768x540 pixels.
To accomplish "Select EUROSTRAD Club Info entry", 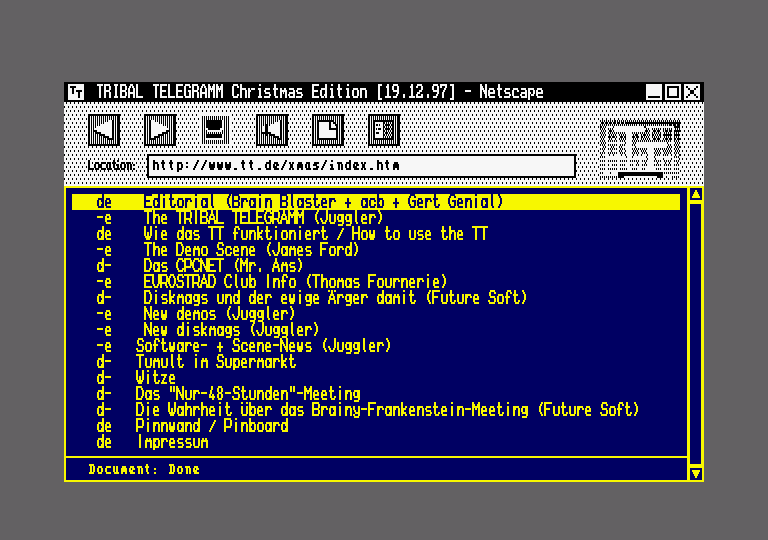I will click(295, 282).
